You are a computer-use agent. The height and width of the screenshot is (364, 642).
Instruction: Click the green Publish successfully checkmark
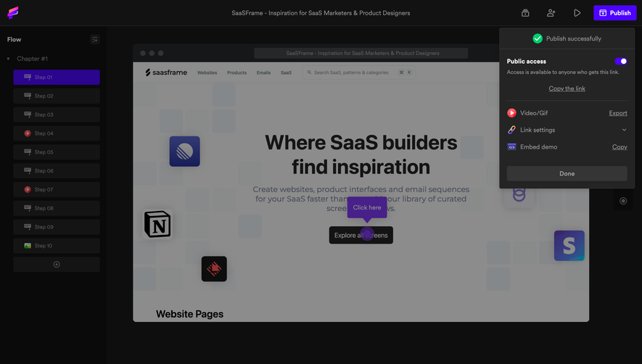point(538,38)
